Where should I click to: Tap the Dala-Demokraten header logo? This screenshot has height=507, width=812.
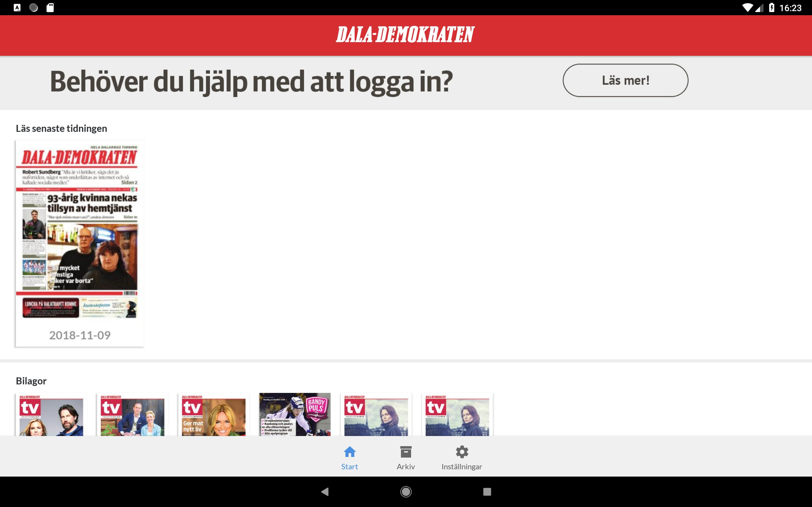pyautogui.click(x=405, y=35)
